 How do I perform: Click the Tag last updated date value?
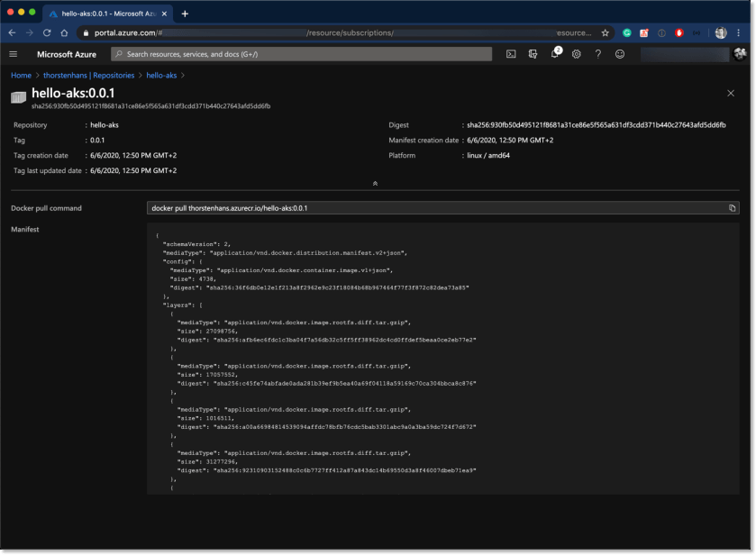(x=133, y=170)
